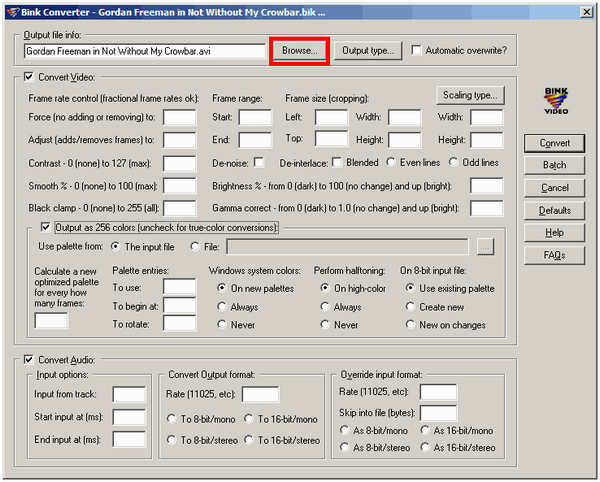Click the Input from track field
Viewport: 600px width, 482px height.
129,394
